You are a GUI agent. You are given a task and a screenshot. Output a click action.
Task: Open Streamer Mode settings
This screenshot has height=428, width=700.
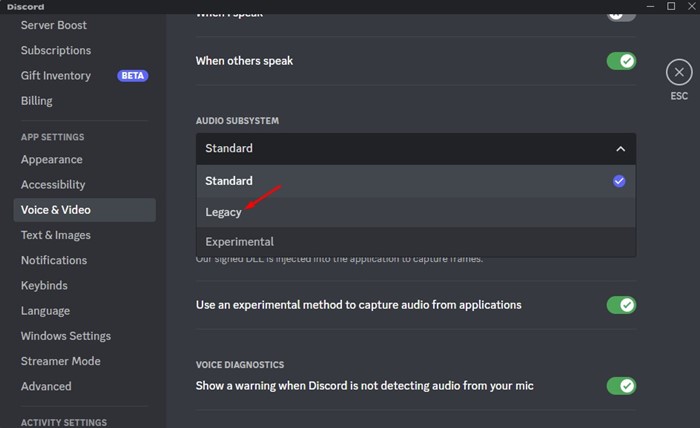pyautogui.click(x=61, y=361)
